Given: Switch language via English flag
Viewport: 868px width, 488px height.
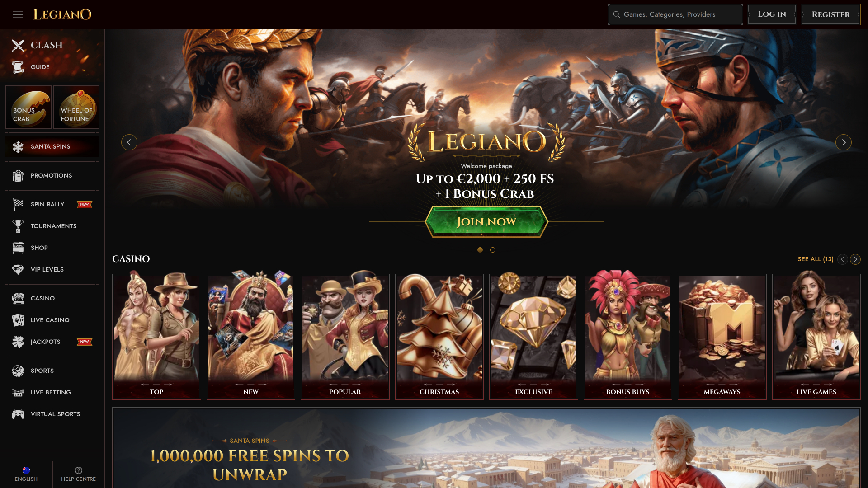Looking at the screenshot, I should (26, 470).
